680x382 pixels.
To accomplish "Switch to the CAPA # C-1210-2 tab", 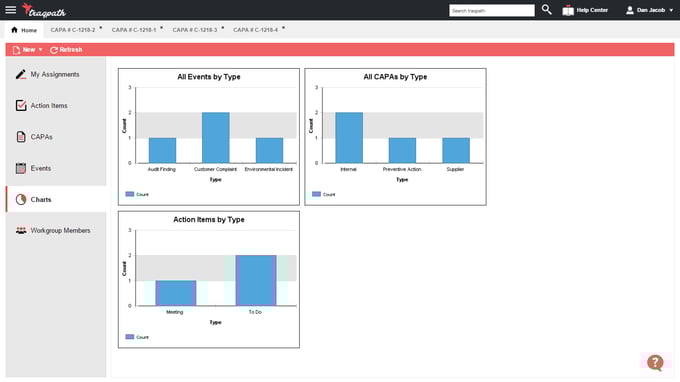I will [x=72, y=30].
